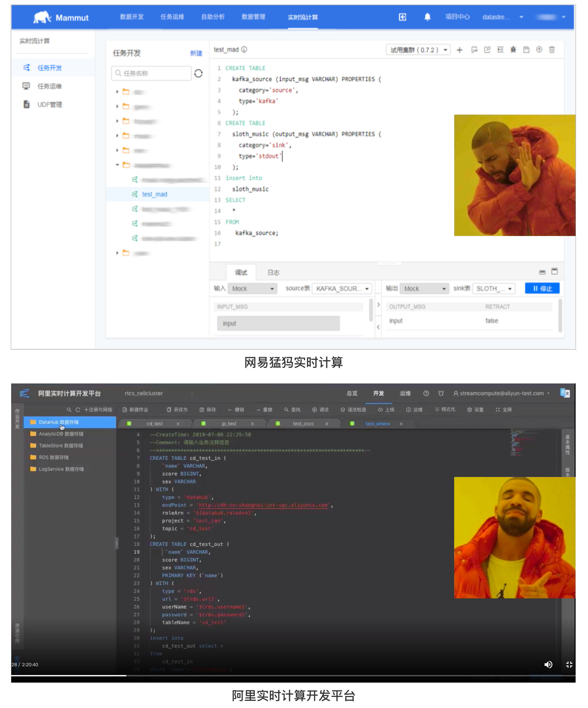Open the 输入 Mock dropdown
Image resolution: width=588 pixels, height=708 pixels.
(252, 289)
